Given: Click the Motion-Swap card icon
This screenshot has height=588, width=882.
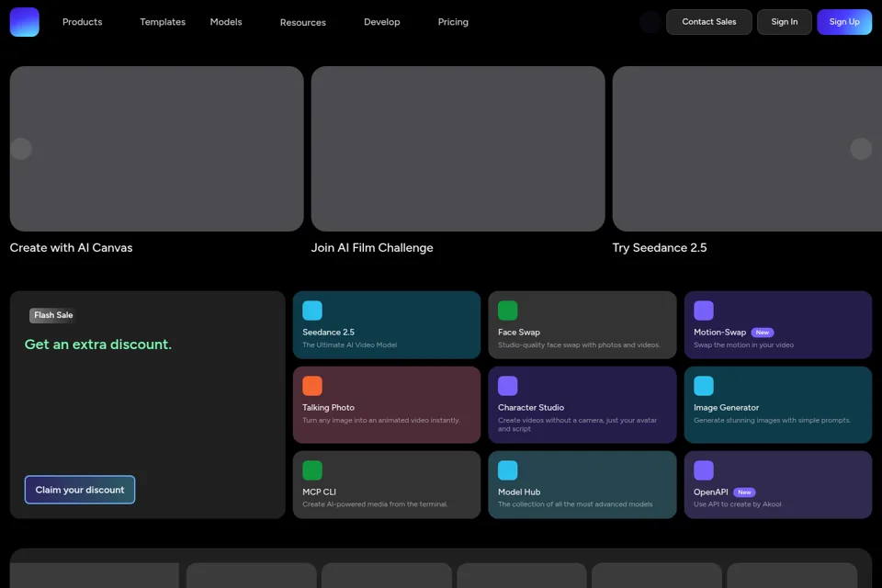Looking at the screenshot, I should pyautogui.click(x=703, y=311).
